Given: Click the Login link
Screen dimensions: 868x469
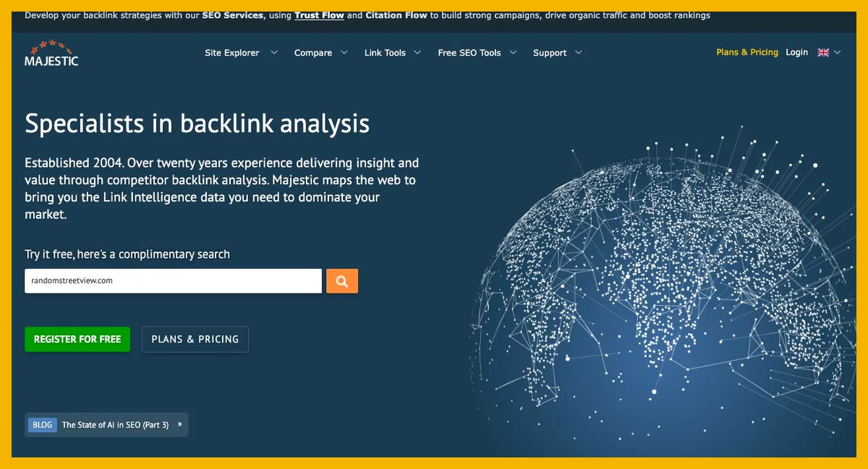Looking at the screenshot, I should click(x=796, y=52).
